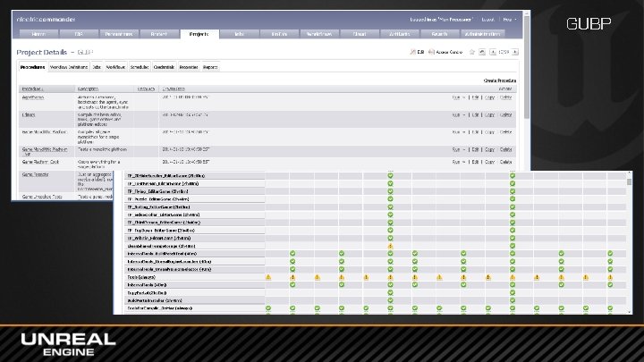This screenshot has height=362, width=644.
Task: Click Copy link for Game Platform Cook procedure
Action: pos(489,162)
